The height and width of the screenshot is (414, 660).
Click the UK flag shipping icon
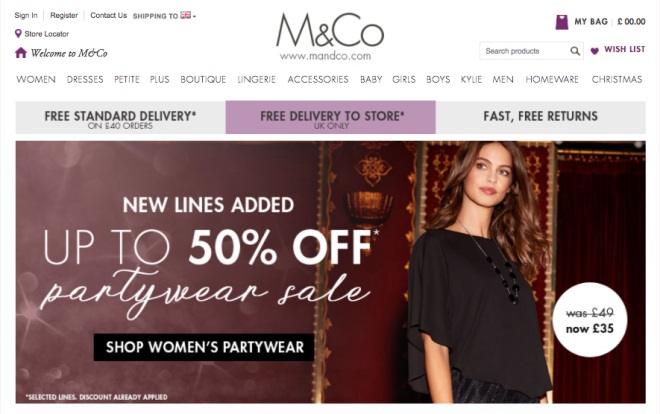pyautogui.click(x=185, y=15)
